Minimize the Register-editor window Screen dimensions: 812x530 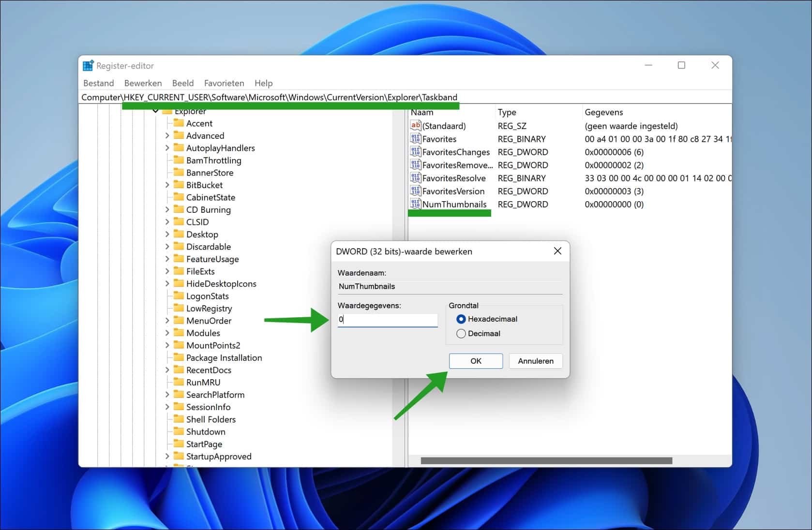[x=648, y=65]
